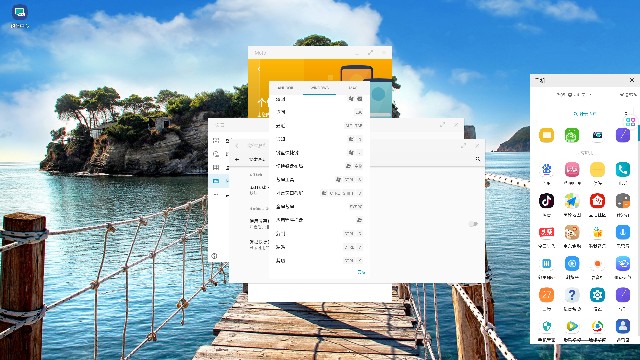The height and width of the screenshot is (360, 640).
Task: Launch the blue circular search-lens app
Action: (x=572, y=264)
